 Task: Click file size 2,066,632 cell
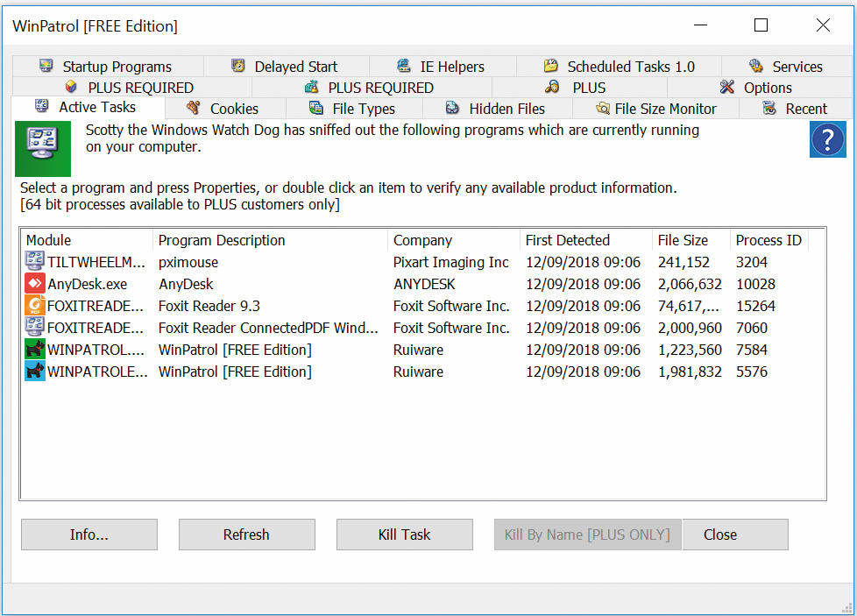point(690,284)
